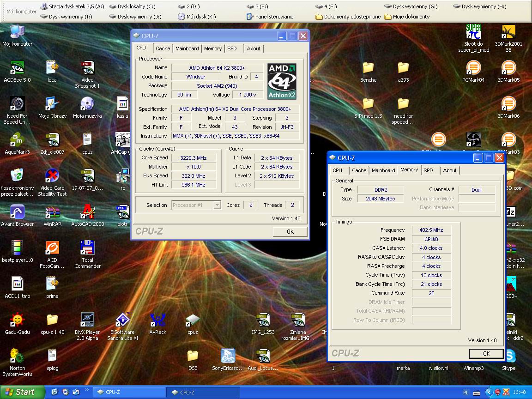Expand hidden tray icons arrow
532x399 pixels.
click(x=489, y=393)
